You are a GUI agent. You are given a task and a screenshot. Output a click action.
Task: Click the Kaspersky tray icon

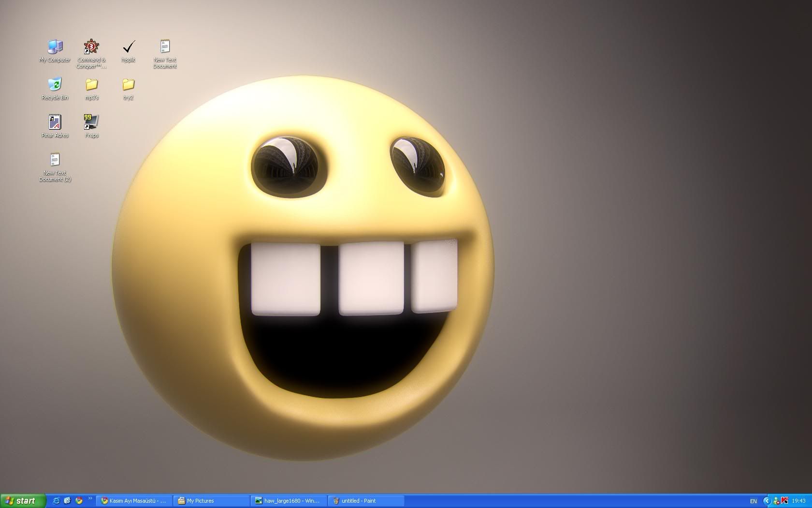pyautogui.click(x=784, y=501)
